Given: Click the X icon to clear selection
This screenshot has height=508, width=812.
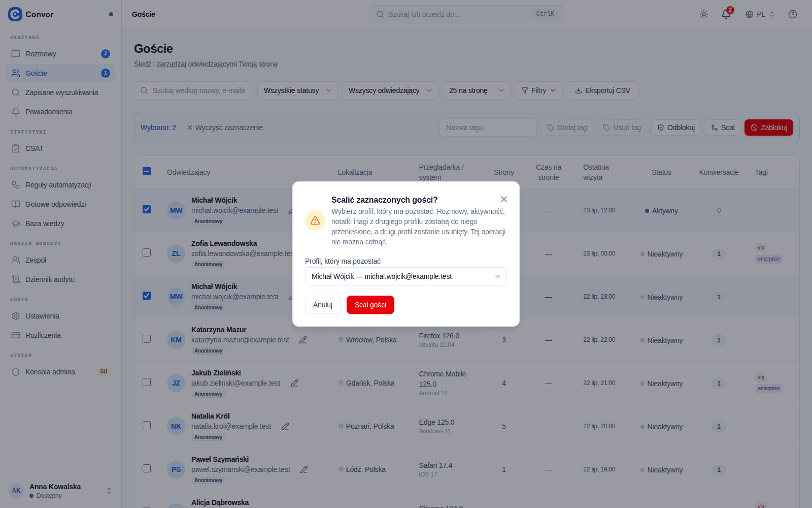Looking at the screenshot, I should (x=190, y=128).
